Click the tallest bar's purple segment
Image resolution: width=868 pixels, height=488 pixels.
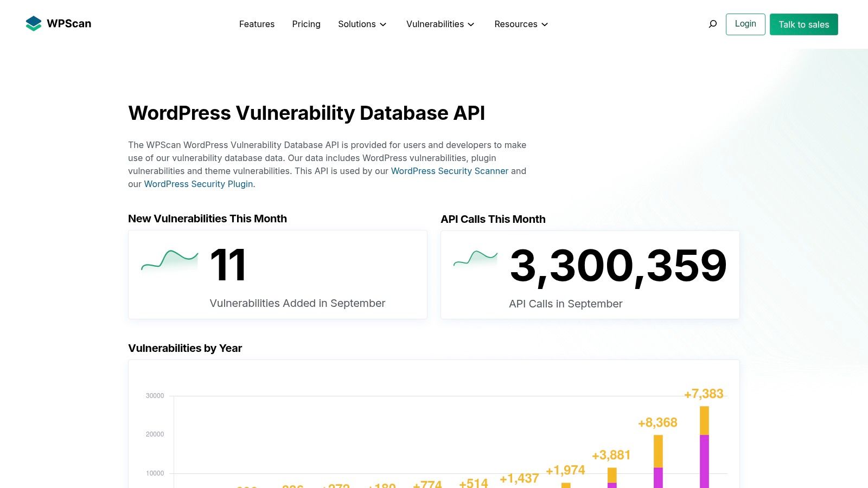(704, 461)
